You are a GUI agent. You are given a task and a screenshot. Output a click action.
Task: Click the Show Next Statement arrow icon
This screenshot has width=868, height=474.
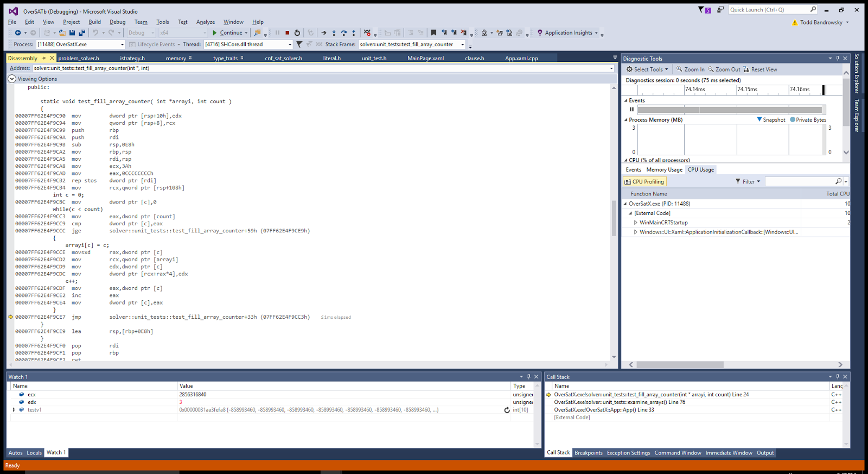pos(324,33)
